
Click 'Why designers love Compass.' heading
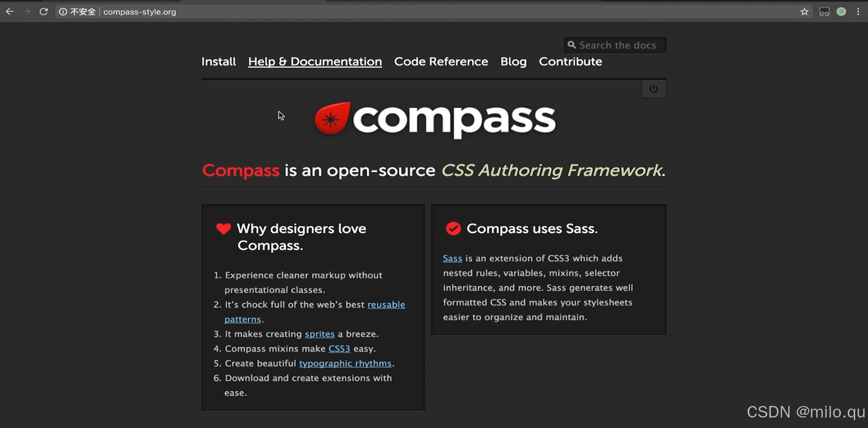[301, 237]
